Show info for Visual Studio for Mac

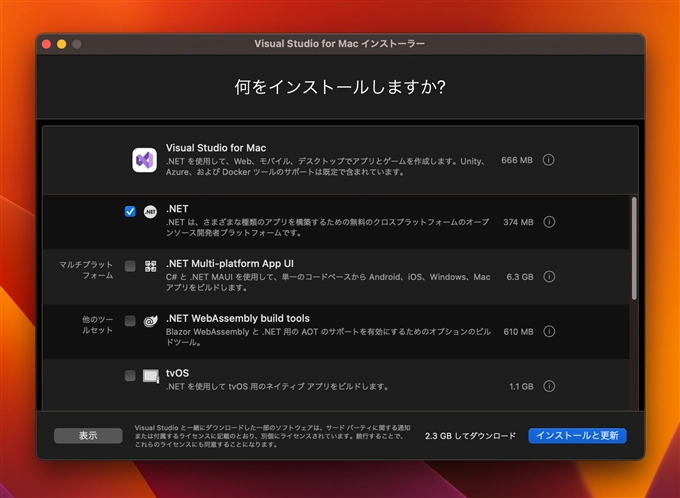pyautogui.click(x=549, y=160)
